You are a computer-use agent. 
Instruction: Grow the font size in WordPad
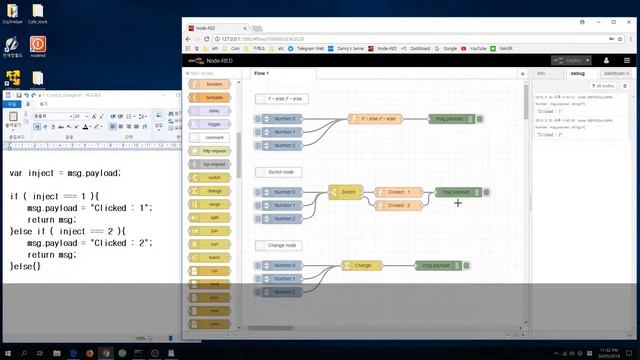[94, 117]
